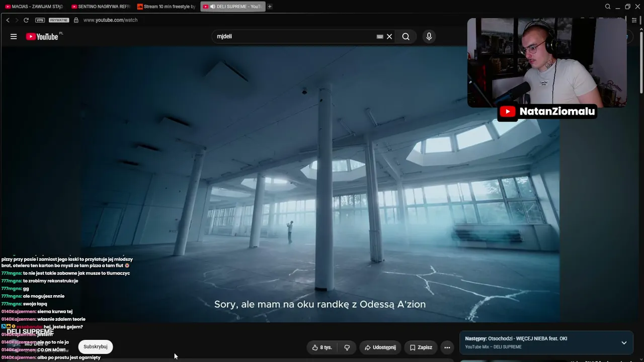Open the browser sidebar menu icon at top right
The height and width of the screenshot is (362, 644).
tap(634, 20)
